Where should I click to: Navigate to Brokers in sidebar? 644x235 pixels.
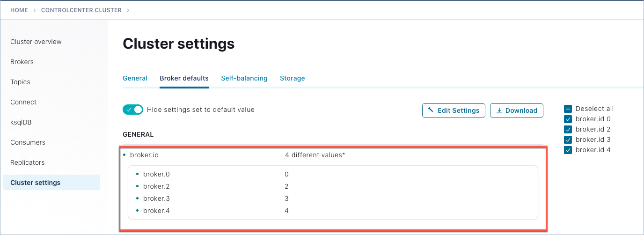22,62
